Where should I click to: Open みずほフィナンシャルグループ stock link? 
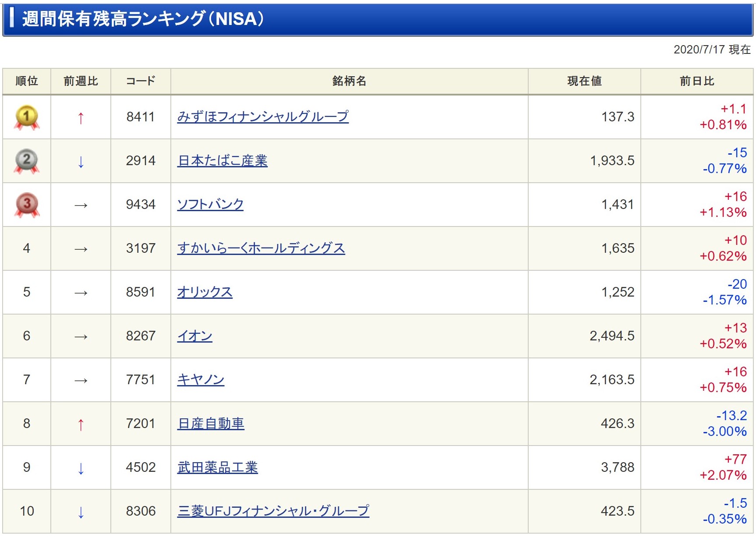263,117
